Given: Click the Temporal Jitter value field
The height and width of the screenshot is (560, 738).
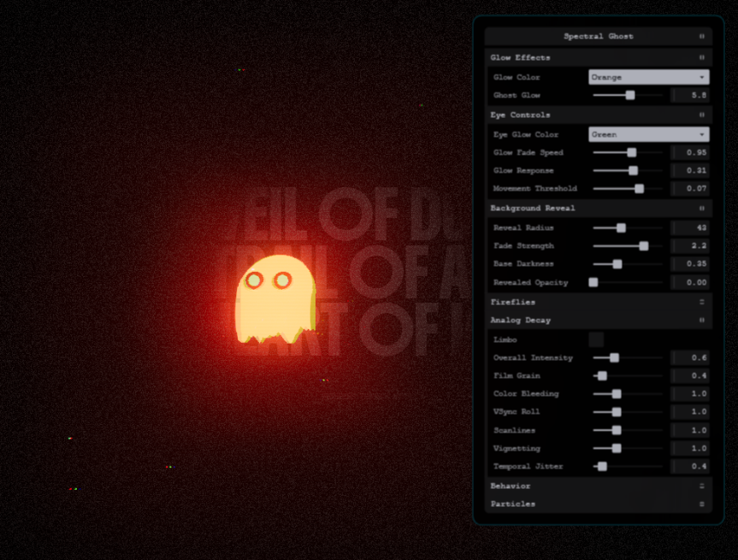Looking at the screenshot, I should (x=689, y=467).
